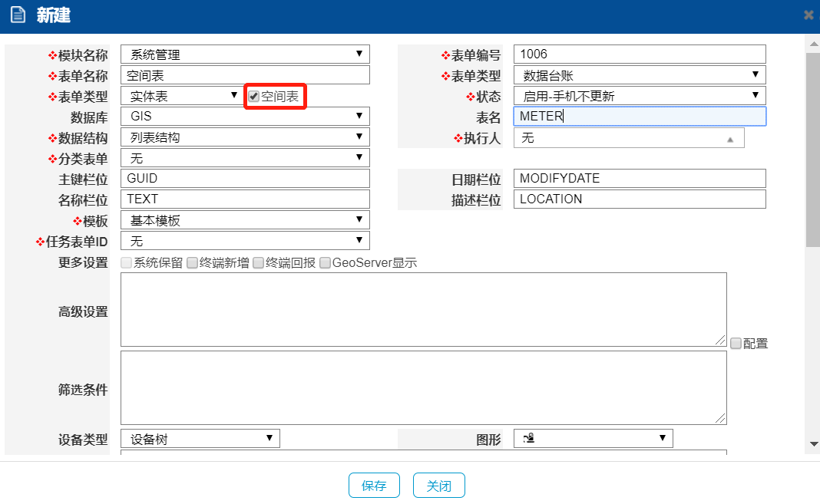
Task: Close the dialog with the X icon
Action: pos(808,15)
